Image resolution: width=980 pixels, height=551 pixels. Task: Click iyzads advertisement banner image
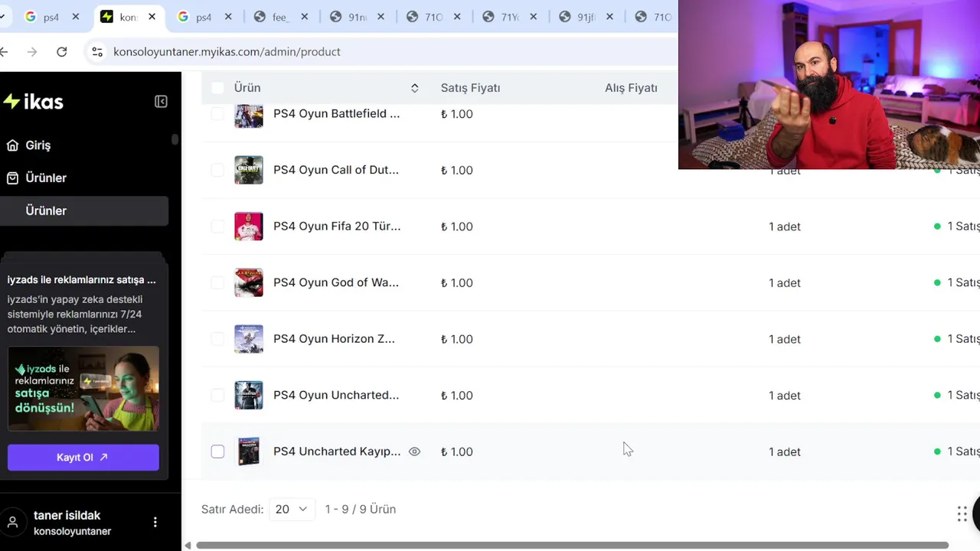(x=83, y=389)
